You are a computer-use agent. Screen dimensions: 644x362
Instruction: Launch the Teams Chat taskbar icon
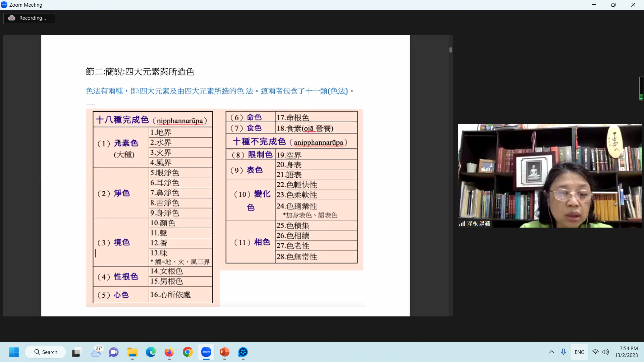pyautogui.click(x=114, y=352)
